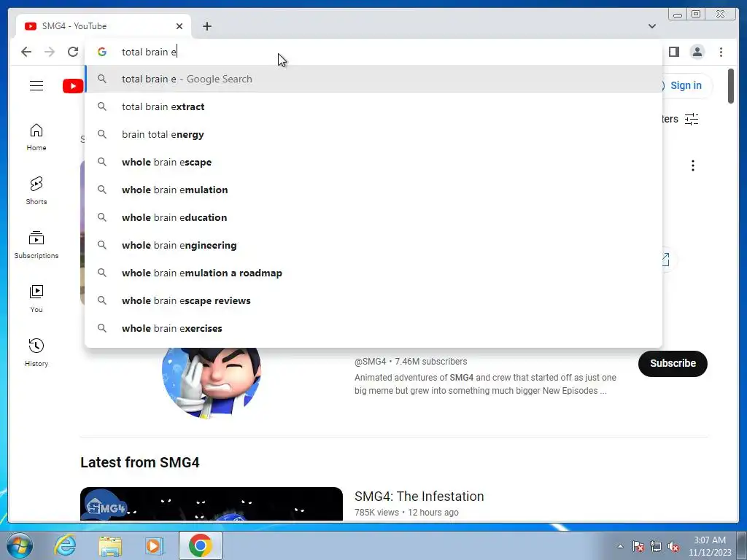747x560 pixels.
Task: Click the forward navigation arrow
Action: click(50, 52)
